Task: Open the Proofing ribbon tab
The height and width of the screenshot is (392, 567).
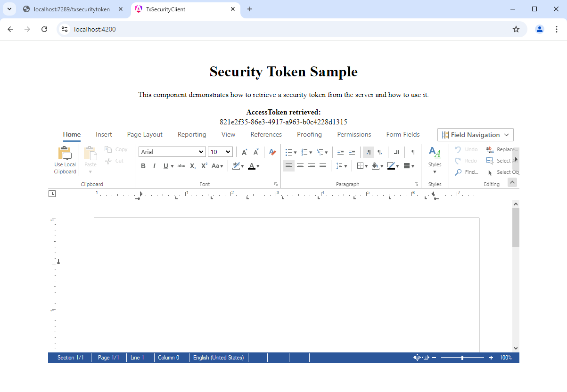Action: pos(309,134)
